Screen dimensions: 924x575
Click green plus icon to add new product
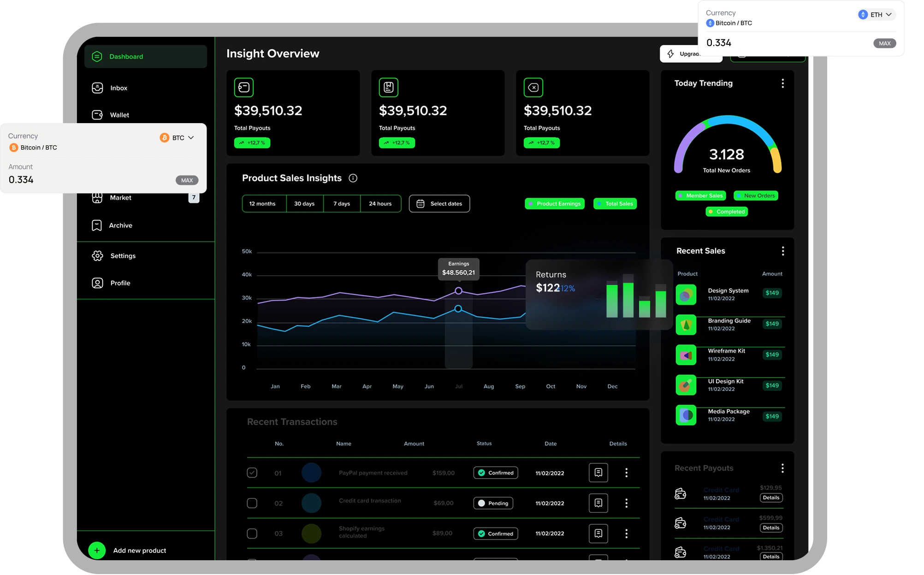(97, 551)
